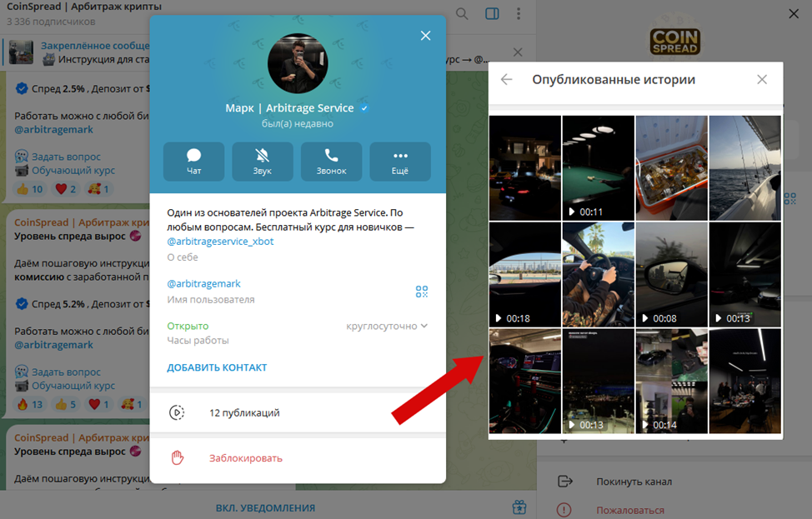Close the channel info side panel

pyautogui.click(x=794, y=14)
